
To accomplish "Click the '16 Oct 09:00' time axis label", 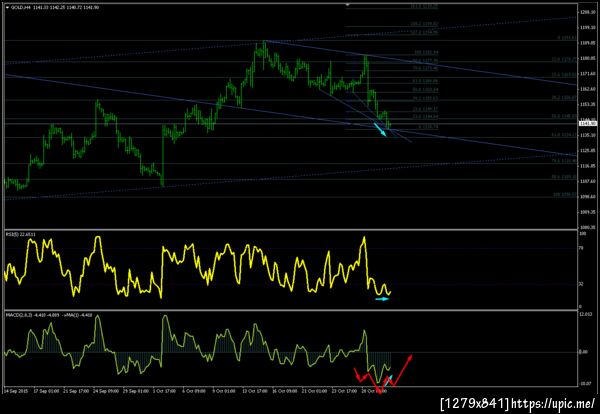I will 285,391.
